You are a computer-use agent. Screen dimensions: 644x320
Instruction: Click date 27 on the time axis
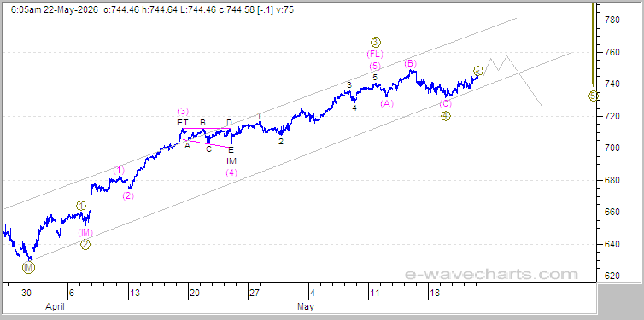point(255,293)
